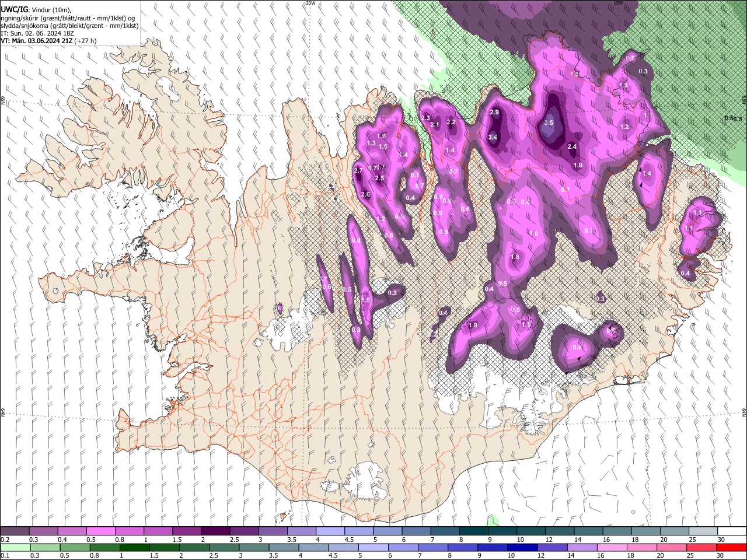Select the 'VT: Mán. 03.06.2024 21Z' valid time
Screen dimensions: 747x560
point(36,41)
